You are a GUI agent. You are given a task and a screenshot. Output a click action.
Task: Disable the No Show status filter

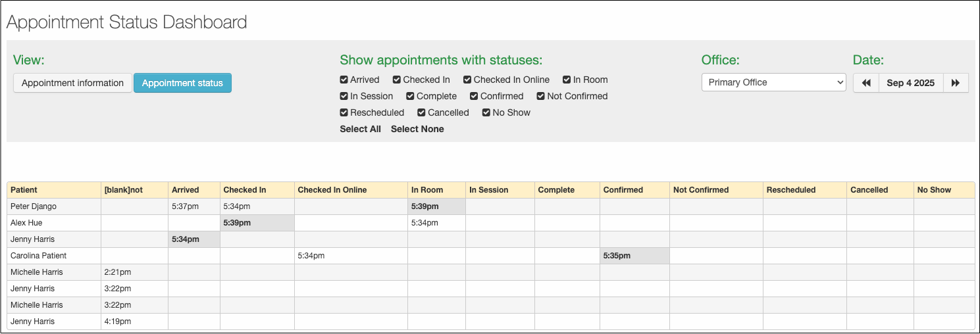(x=486, y=113)
